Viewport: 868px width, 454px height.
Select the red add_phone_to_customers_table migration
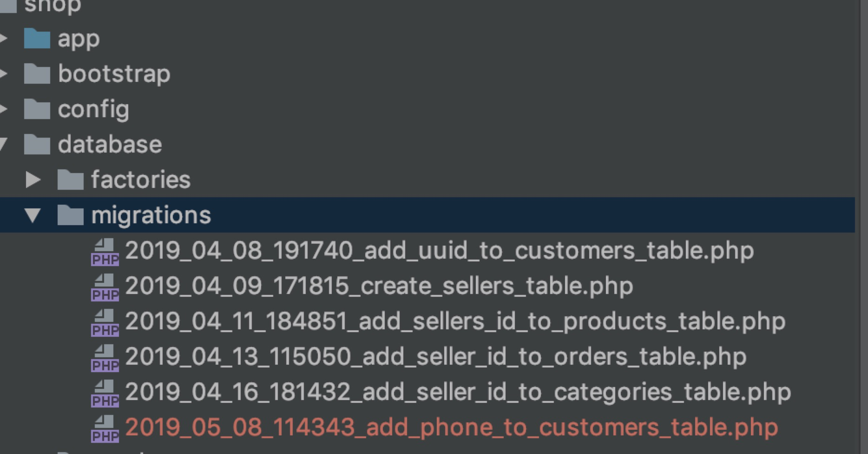pos(404,427)
